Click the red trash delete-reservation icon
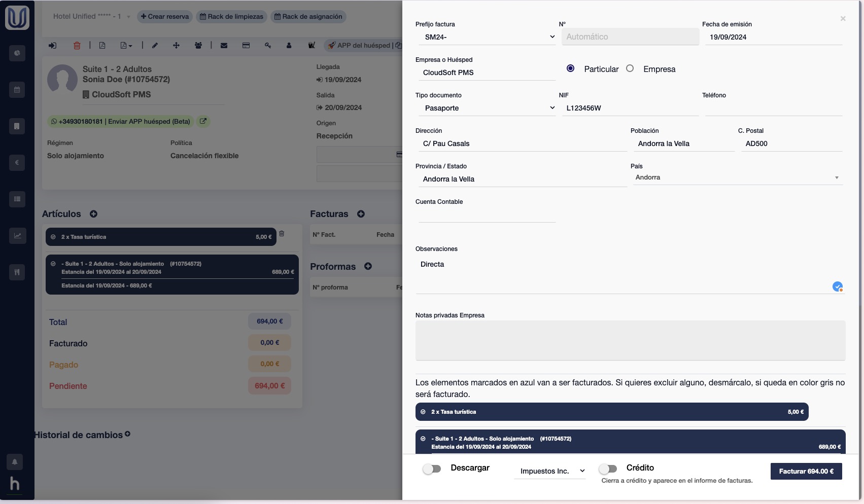 pyautogui.click(x=77, y=46)
